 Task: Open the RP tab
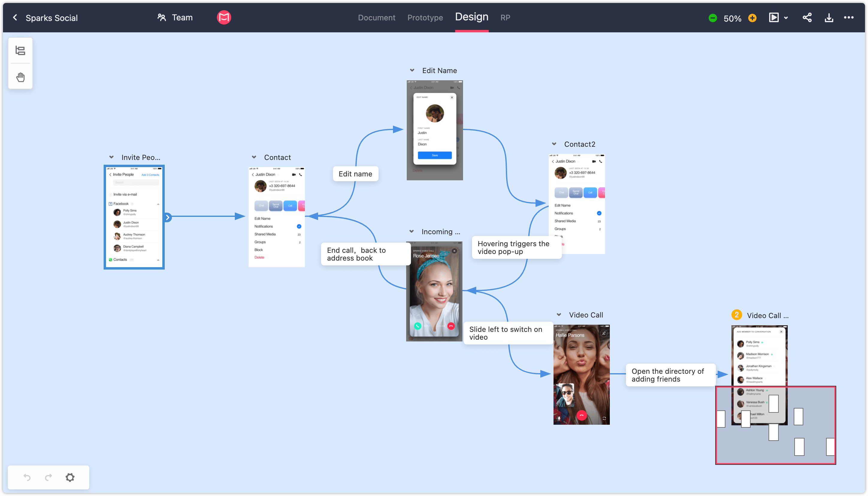[505, 18]
